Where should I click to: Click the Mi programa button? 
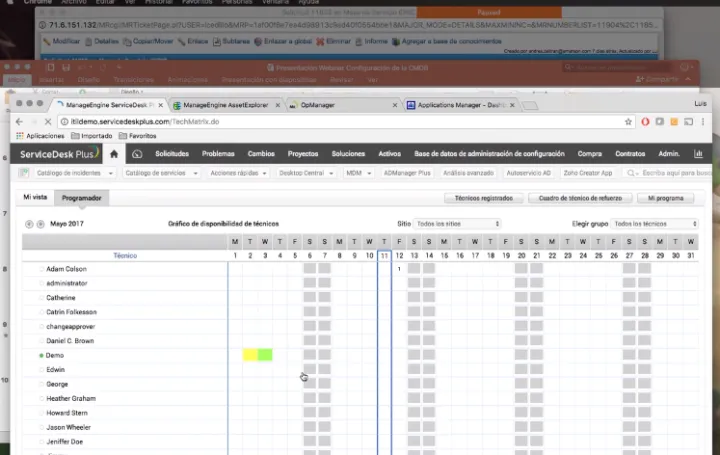coord(665,198)
